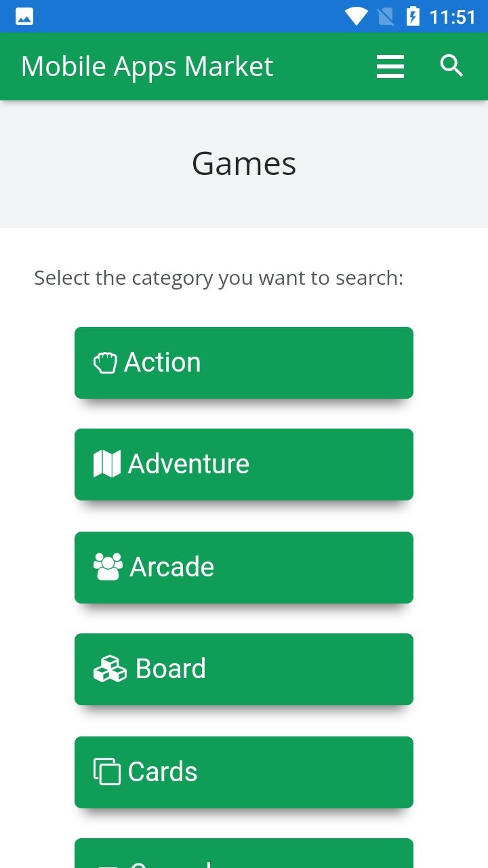This screenshot has width=488, height=868.
Task: Tap the Wi-Fi signal status icon
Action: (356, 16)
